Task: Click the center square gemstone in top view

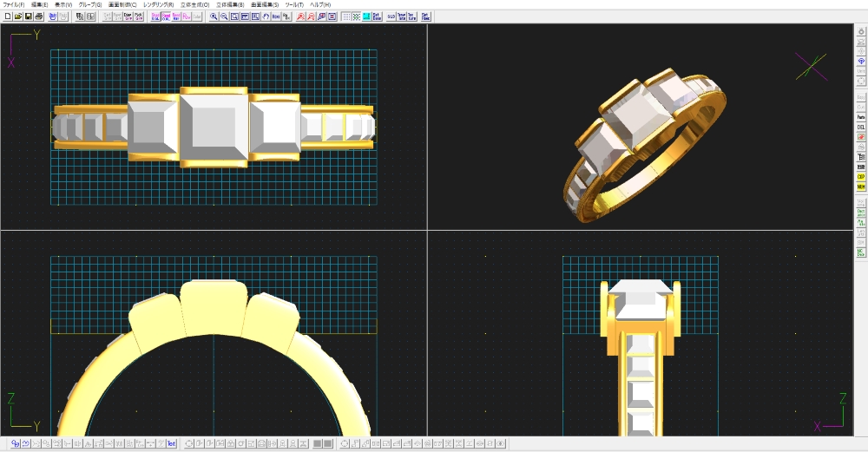Action: (214, 128)
